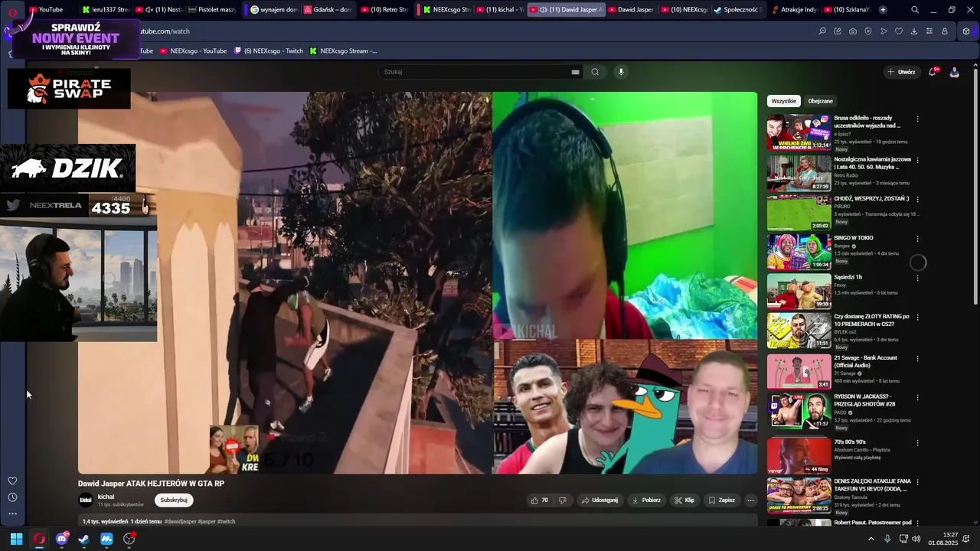This screenshot has width=980, height=551.
Task: Click the kichal channel avatar
Action: click(86, 500)
